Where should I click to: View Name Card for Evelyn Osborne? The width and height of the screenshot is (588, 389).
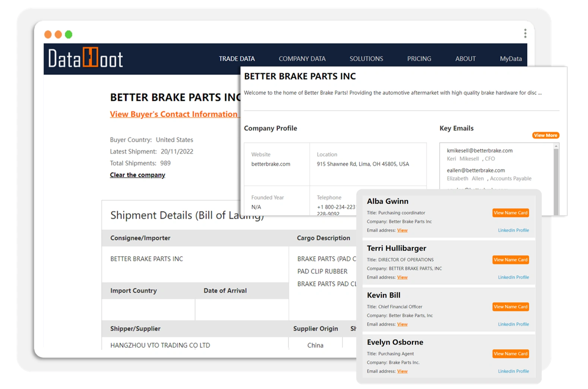[x=510, y=354]
